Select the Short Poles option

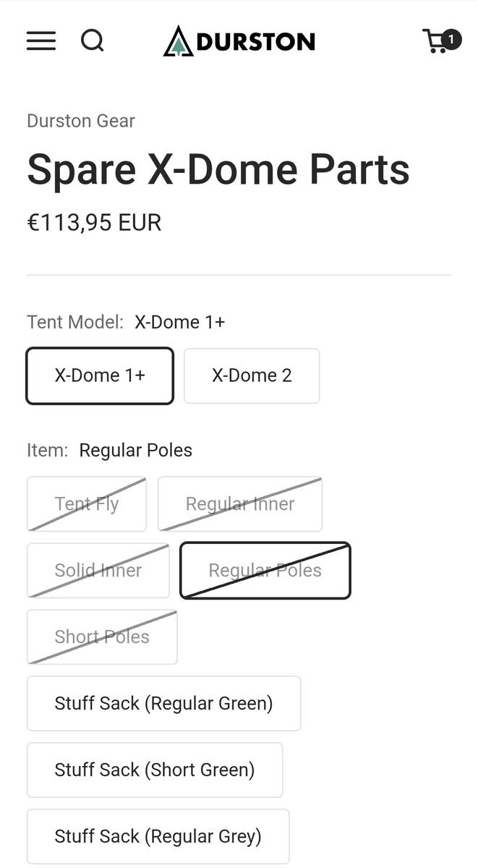[x=102, y=637]
